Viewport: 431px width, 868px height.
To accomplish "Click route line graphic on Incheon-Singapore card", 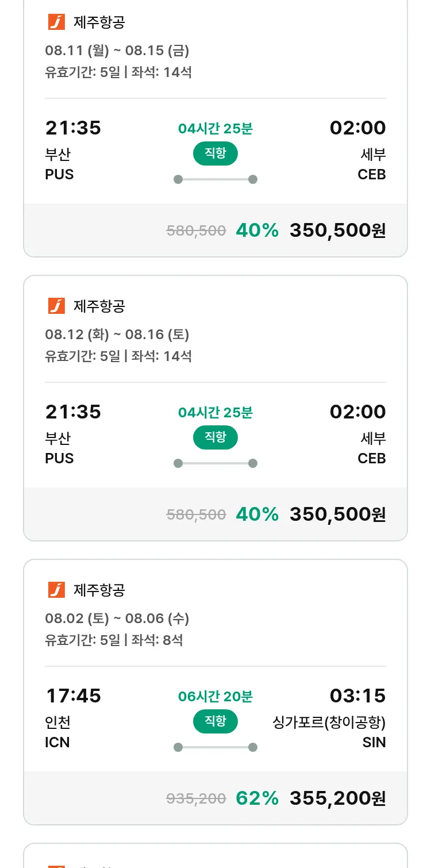I will (x=215, y=747).
